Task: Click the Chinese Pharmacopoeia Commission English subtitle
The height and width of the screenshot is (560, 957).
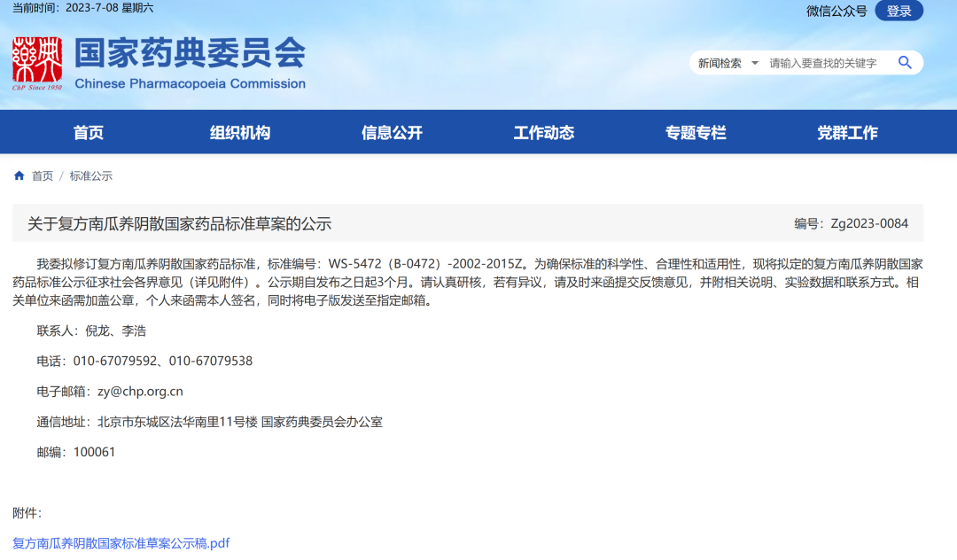Action: (x=190, y=83)
